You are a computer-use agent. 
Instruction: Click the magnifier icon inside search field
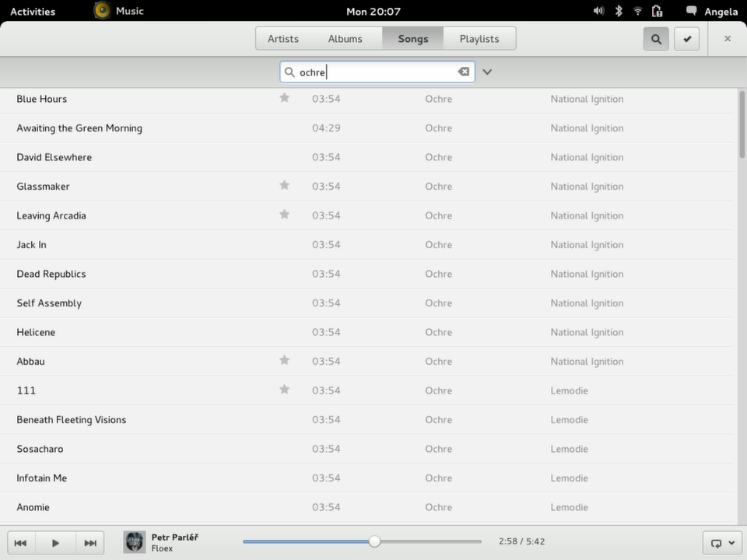289,72
